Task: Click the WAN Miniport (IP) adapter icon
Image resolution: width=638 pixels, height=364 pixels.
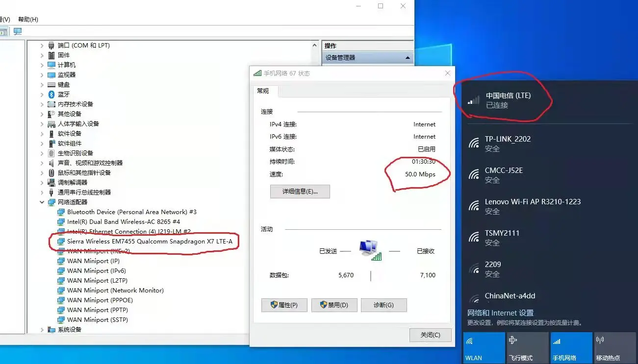Action: coord(61,261)
